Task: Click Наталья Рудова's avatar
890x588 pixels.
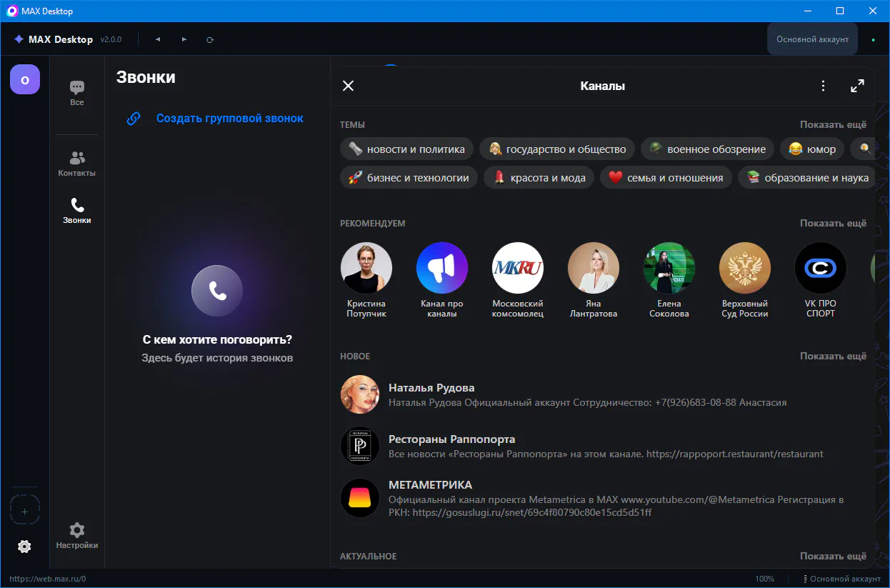Action: point(360,394)
